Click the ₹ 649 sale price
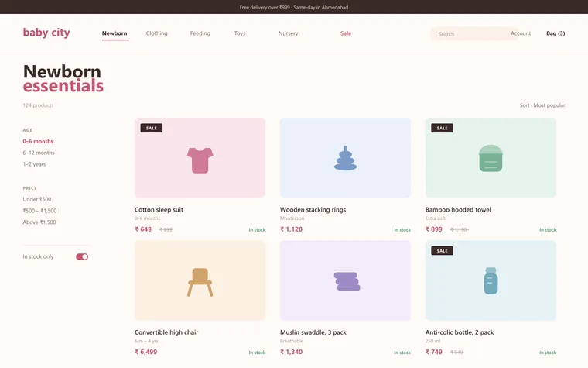This screenshot has width=588, height=368. (143, 229)
